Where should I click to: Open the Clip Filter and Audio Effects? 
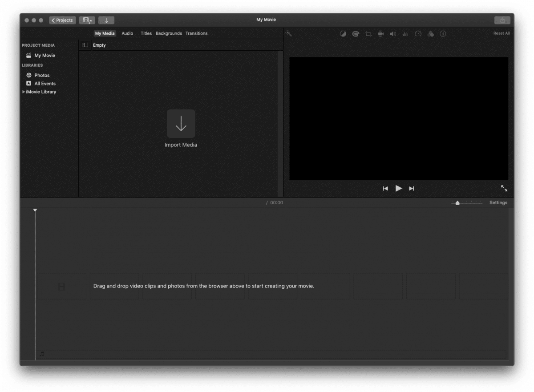click(430, 33)
